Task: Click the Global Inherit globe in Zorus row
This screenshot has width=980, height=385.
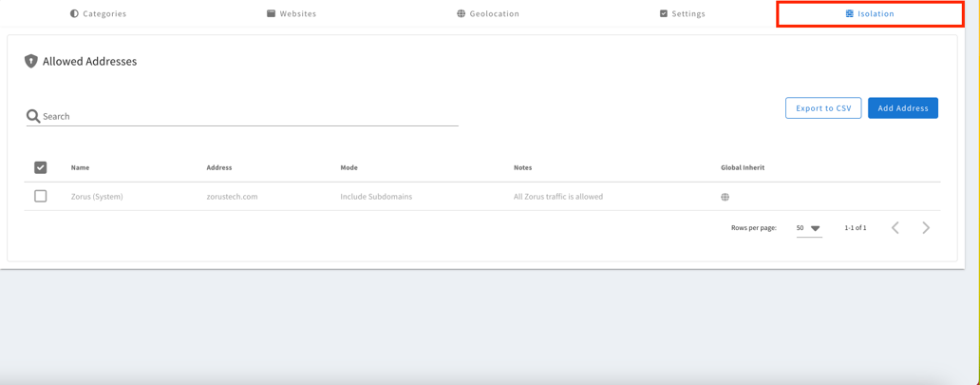Action: point(725,197)
